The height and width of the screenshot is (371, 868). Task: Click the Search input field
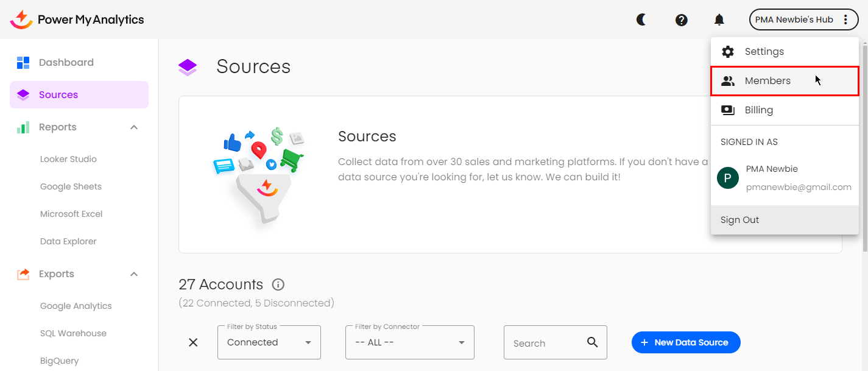[545, 343]
